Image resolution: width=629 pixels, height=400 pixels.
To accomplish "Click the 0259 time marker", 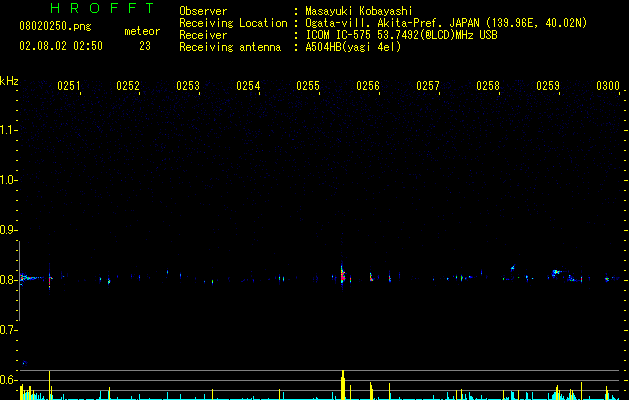I will pos(548,85).
